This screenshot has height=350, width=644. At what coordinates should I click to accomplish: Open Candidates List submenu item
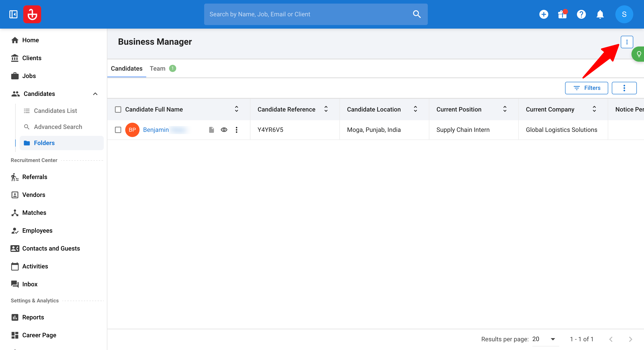[55, 111]
